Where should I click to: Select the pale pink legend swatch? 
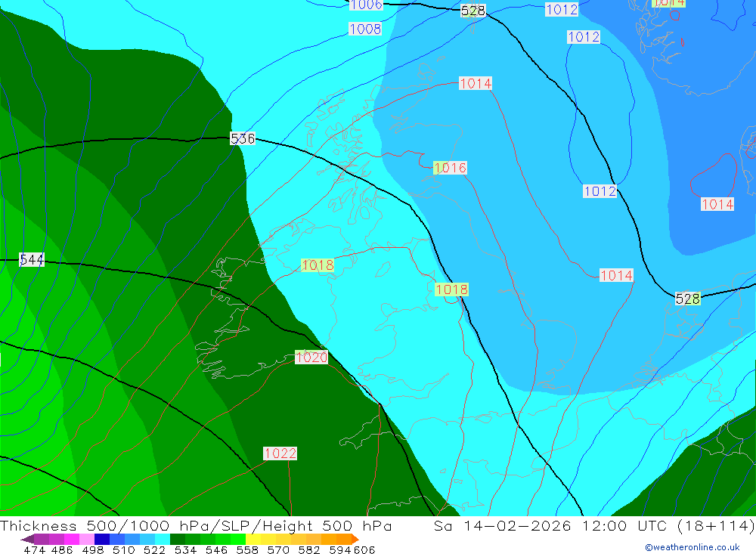[x=87, y=539]
